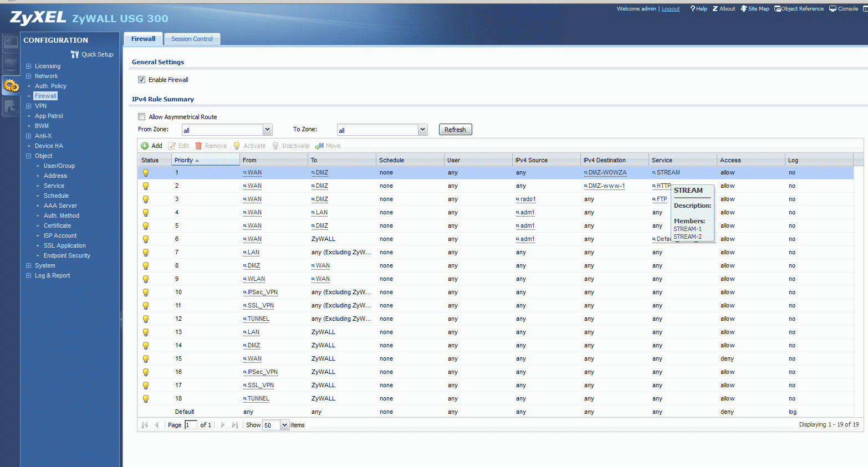Click the Refresh button
The height and width of the screenshot is (467, 868).
coord(455,130)
